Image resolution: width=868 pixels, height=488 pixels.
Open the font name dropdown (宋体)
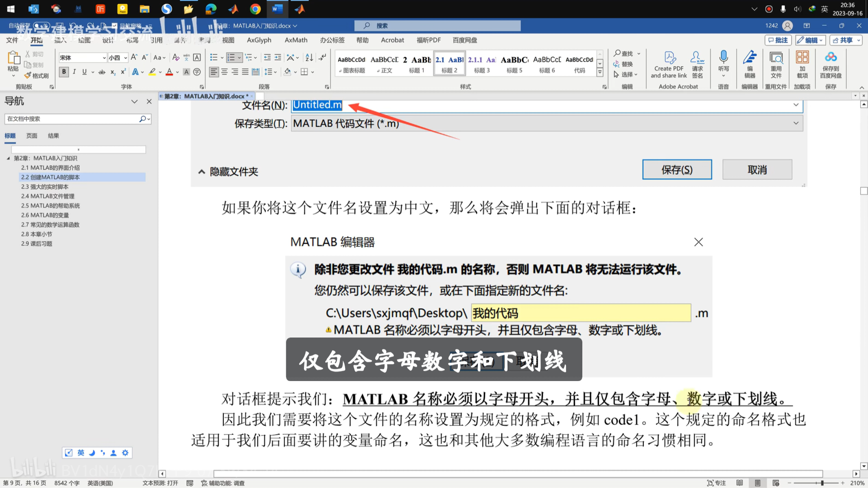(x=104, y=58)
